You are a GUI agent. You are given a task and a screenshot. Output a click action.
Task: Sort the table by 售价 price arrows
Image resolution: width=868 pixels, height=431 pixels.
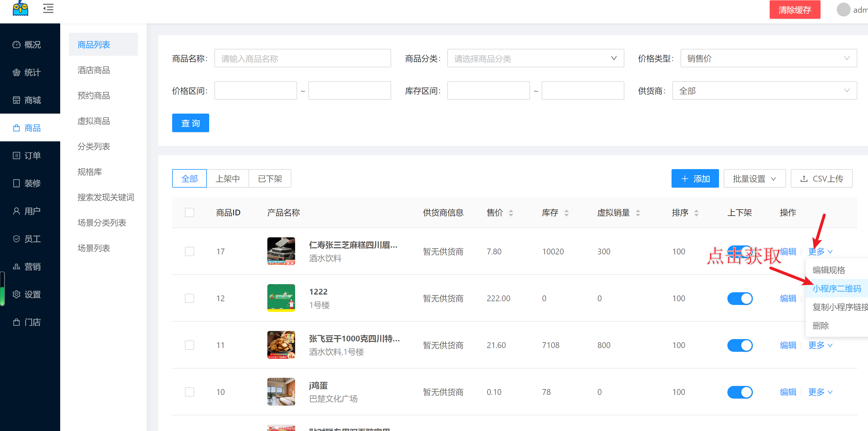point(511,213)
